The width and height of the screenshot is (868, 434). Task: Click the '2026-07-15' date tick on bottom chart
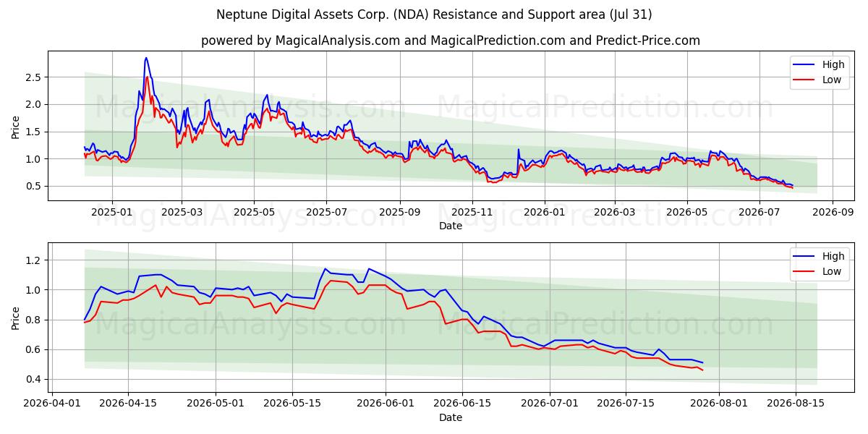[626, 404]
